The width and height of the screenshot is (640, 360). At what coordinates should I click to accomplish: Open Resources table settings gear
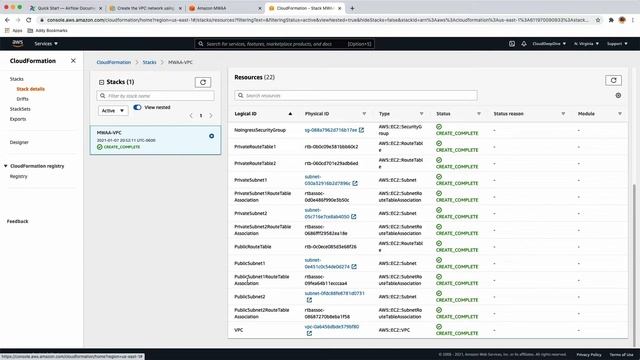(618, 96)
